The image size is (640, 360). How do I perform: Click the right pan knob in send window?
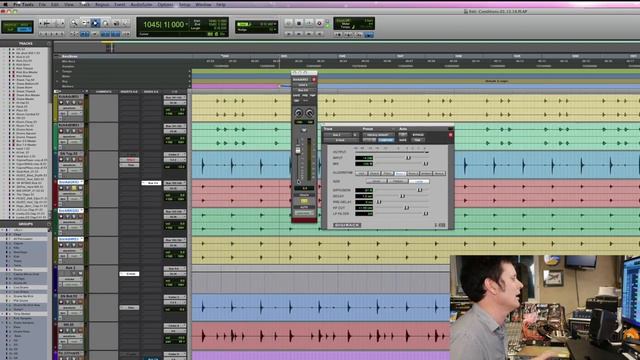point(310,113)
